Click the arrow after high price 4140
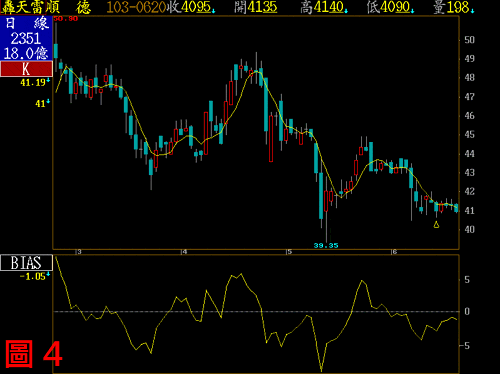Viewport: 500px width, 374px height. click(346, 11)
